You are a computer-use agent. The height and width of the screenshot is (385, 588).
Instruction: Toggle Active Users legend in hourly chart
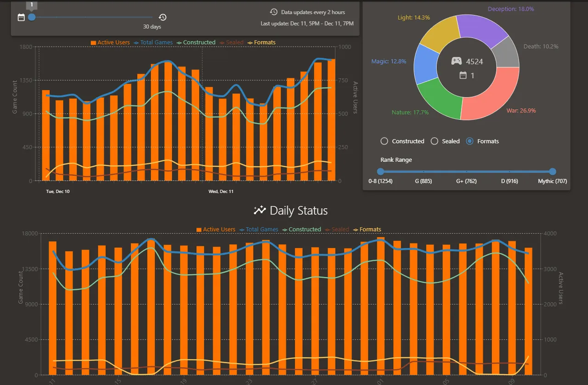click(x=110, y=42)
